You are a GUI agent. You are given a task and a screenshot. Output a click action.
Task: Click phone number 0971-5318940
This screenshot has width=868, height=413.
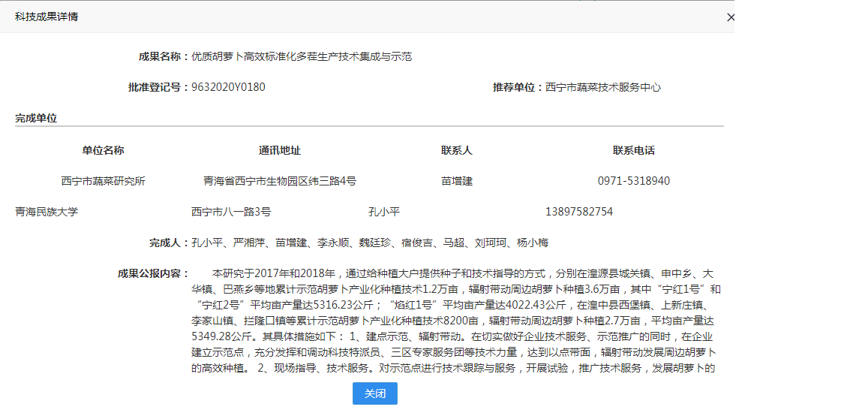click(x=634, y=181)
